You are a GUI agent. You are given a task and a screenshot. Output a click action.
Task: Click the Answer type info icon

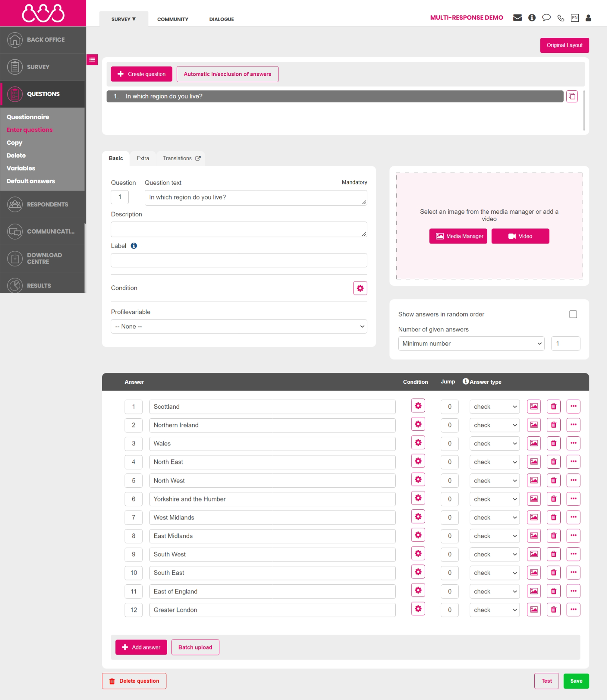click(x=466, y=381)
